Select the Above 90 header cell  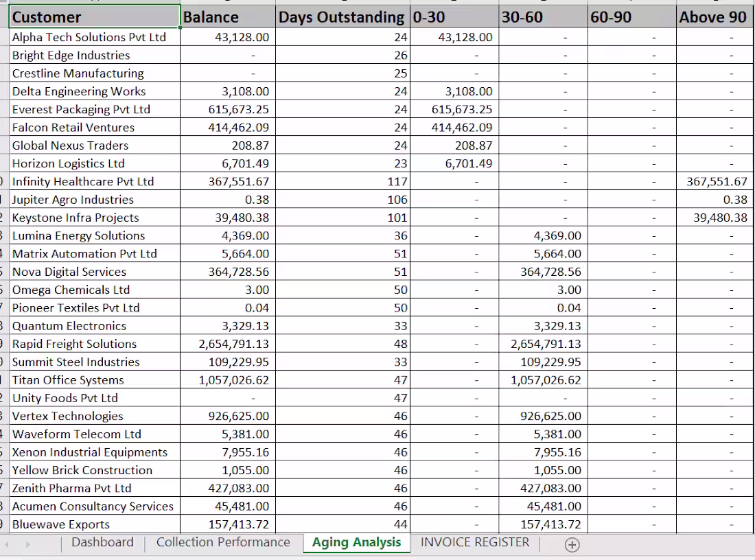pos(715,17)
